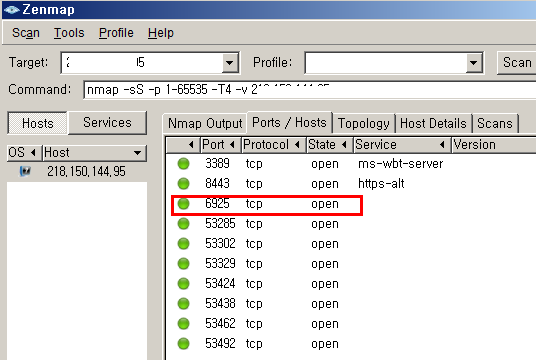Open the Tools menu

pos(69,33)
